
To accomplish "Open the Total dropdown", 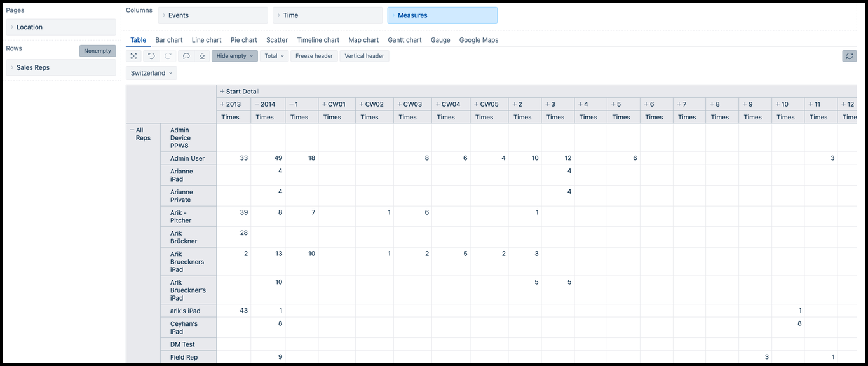I will [x=274, y=56].
